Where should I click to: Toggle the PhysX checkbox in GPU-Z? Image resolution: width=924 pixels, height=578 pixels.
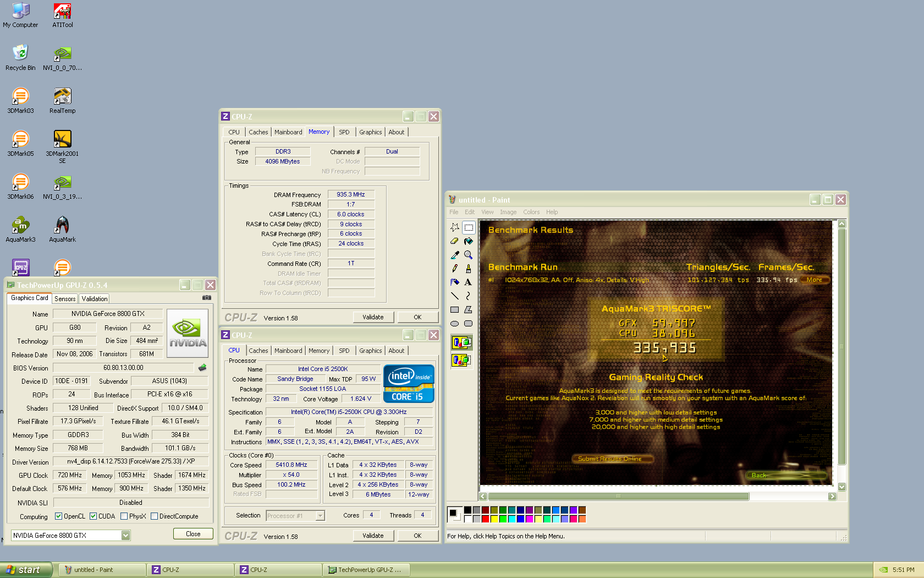(x=124, y=516)
